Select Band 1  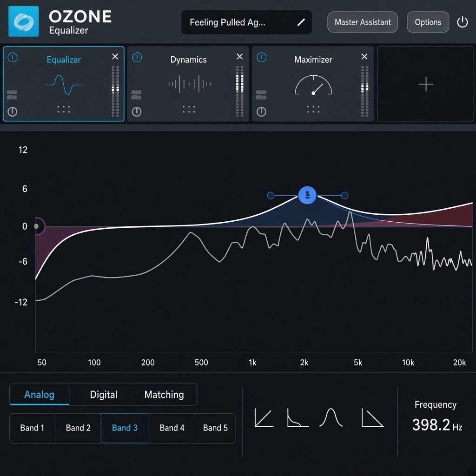pyautogui.click(x=32, y=428)
